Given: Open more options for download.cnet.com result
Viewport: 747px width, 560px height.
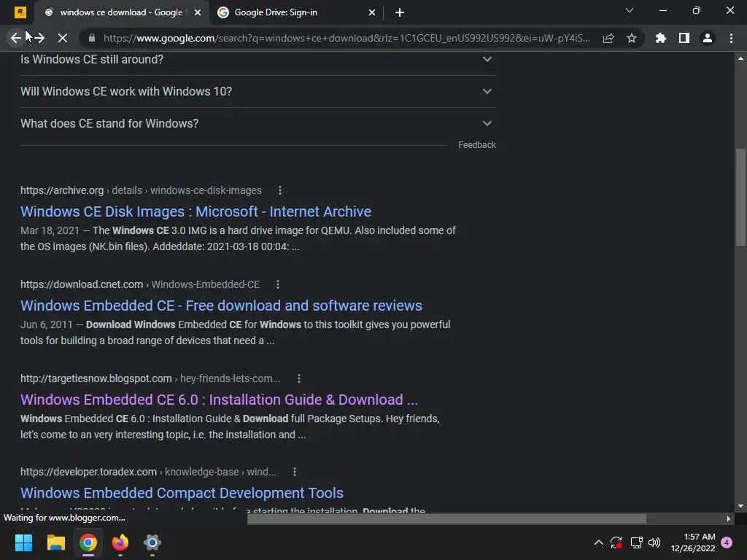Looking at the screenshot, I should [278, 284].
